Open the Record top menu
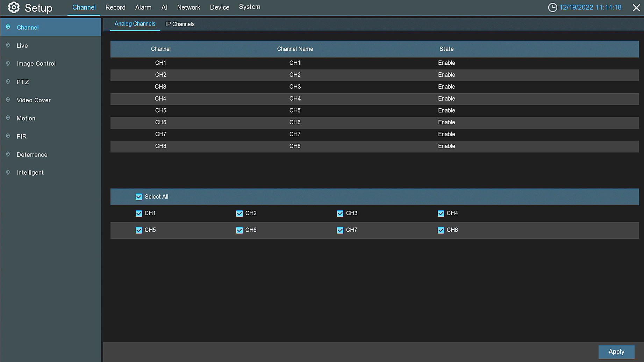The image size is (644, 362). coord(115,7)
